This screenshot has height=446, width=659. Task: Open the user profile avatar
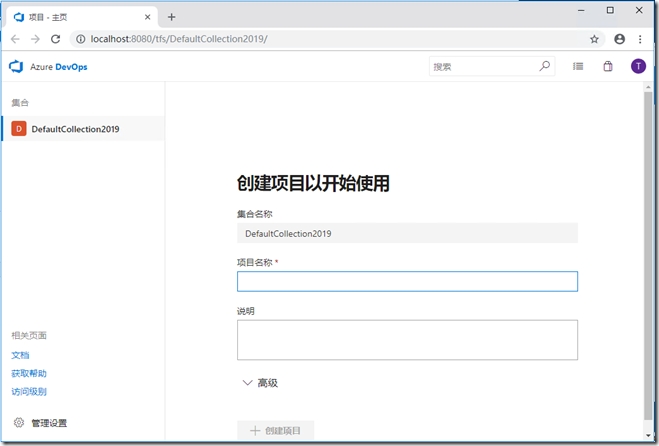tap(638, 67)
